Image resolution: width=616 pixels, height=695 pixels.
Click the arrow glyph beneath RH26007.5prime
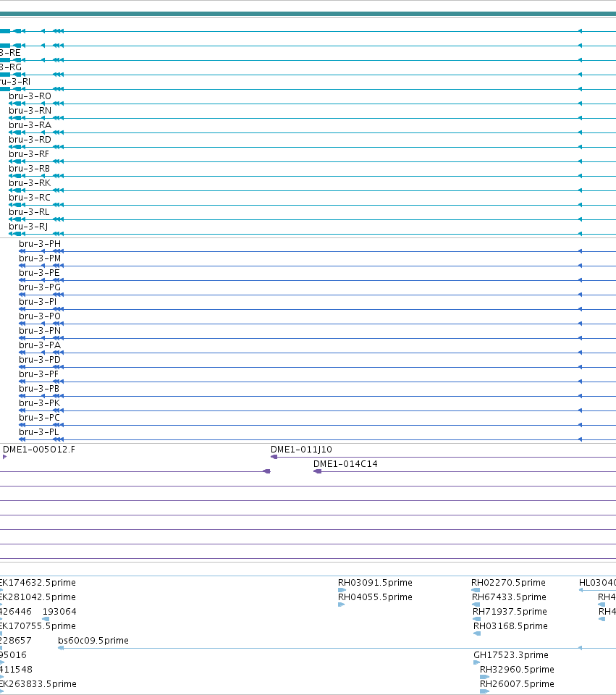tap(484, 691)
